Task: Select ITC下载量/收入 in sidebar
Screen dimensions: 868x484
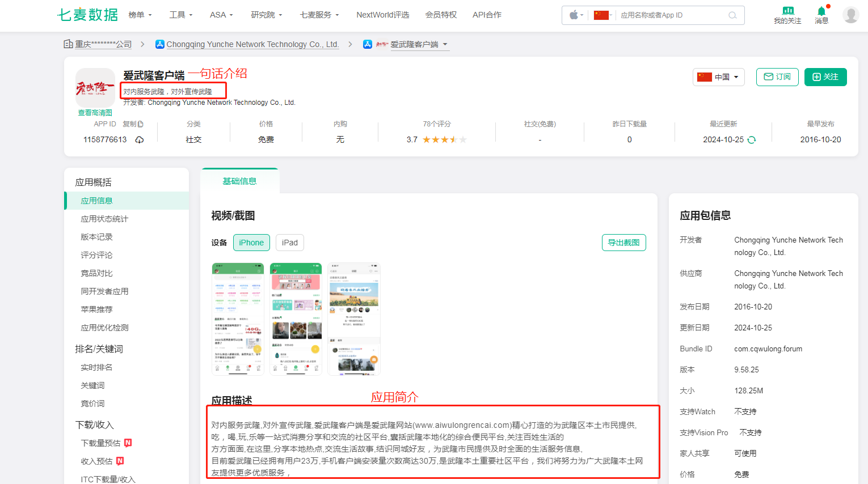Action: 108,479
